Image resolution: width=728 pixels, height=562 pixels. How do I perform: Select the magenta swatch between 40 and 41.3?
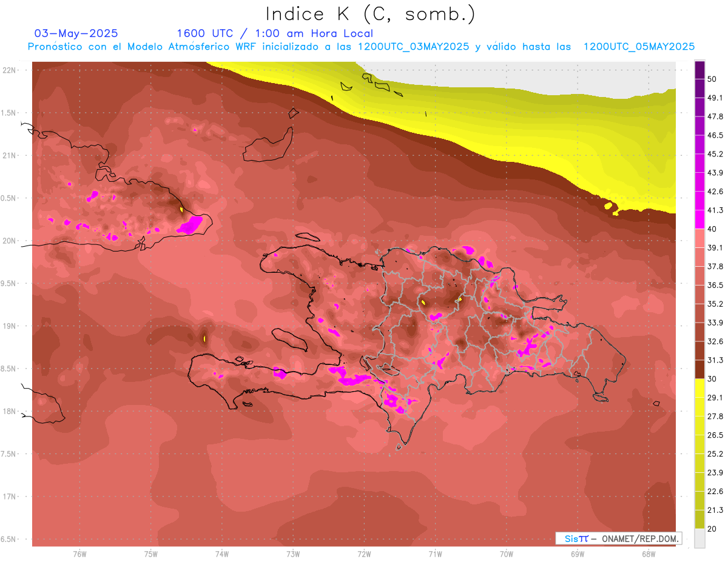click(x=699, y=219)
